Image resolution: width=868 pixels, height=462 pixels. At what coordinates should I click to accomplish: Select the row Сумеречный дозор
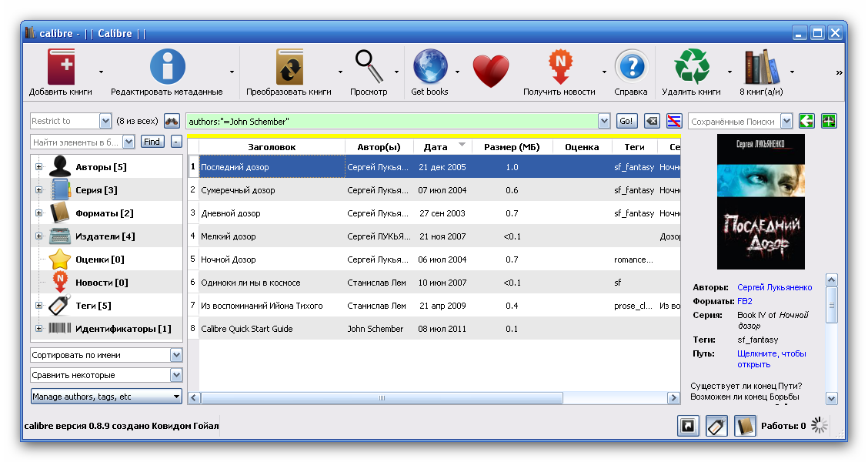click(x=434, y=190)
